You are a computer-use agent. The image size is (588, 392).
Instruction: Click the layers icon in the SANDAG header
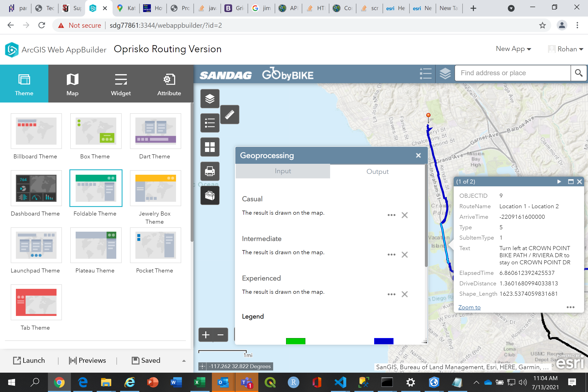[x=445, y=73]
